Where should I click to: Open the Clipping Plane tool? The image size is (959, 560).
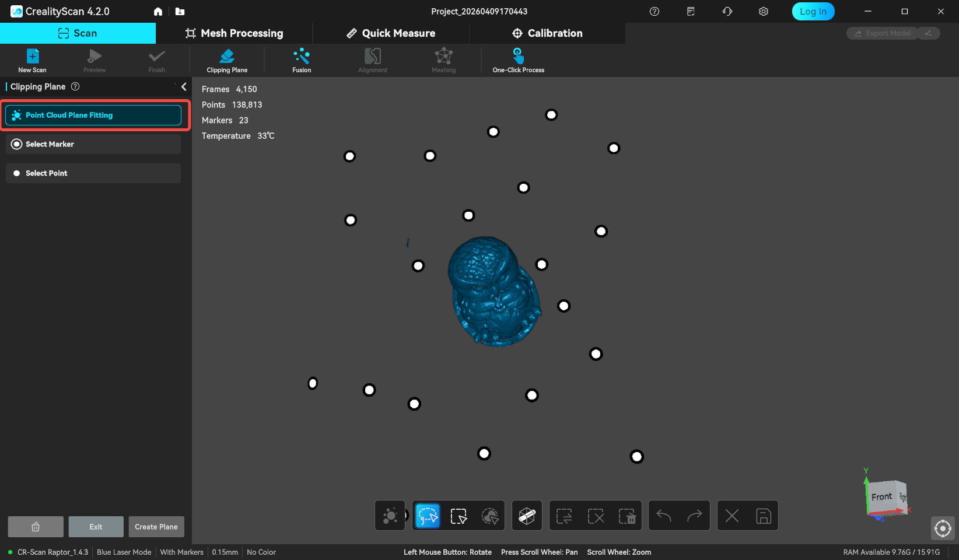coord(227,60)
